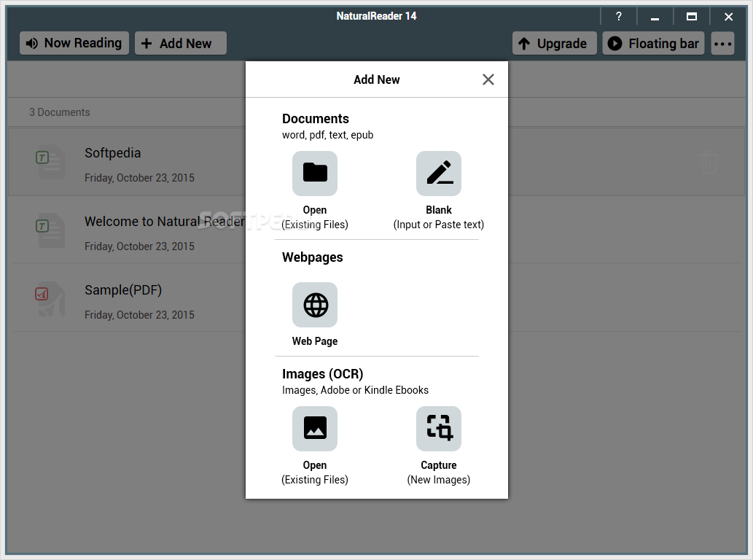Viewport: 753px width, 560px height.
Task: Click the Softpedia text document icon
Action: [50, 161]
